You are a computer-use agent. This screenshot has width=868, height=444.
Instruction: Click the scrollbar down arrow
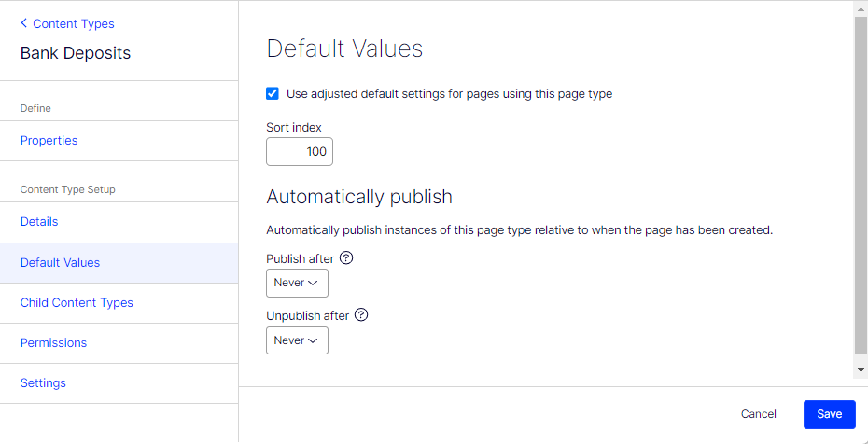pos(861,370)
